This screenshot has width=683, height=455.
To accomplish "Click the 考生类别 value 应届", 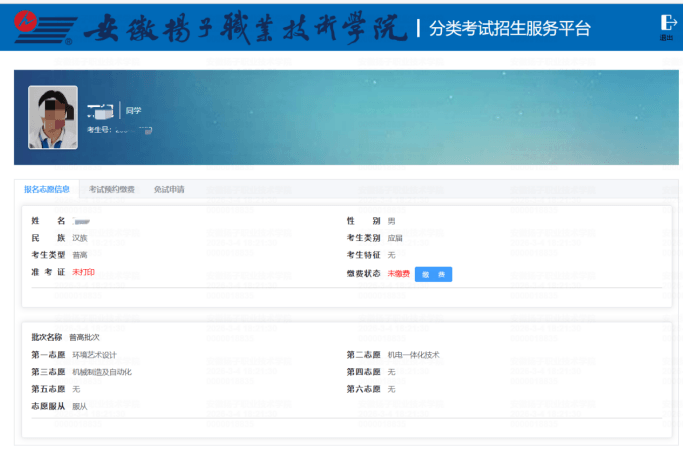I will click(x=395, y=238).
